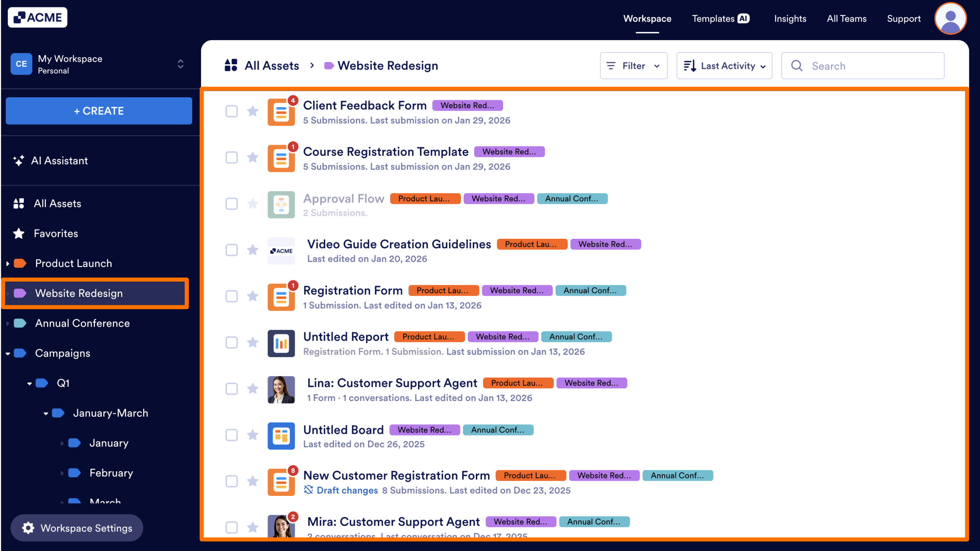This screenshot has height=551, width=980.
Task: Open the user profile avatar
Action: pos(950,18)
